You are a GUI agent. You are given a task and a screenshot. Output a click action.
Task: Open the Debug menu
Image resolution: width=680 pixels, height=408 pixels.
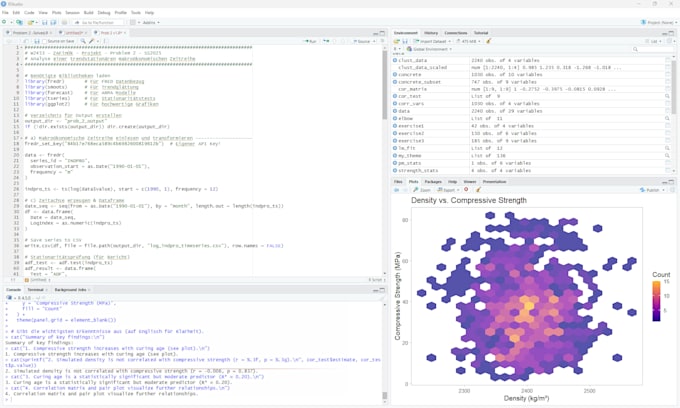click(x=104, y=13)
